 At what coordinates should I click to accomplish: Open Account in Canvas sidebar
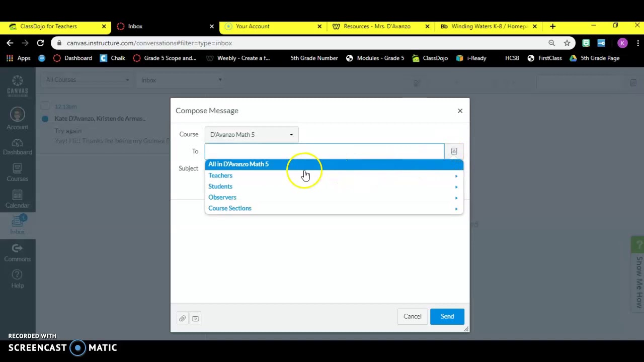point(18,119)
